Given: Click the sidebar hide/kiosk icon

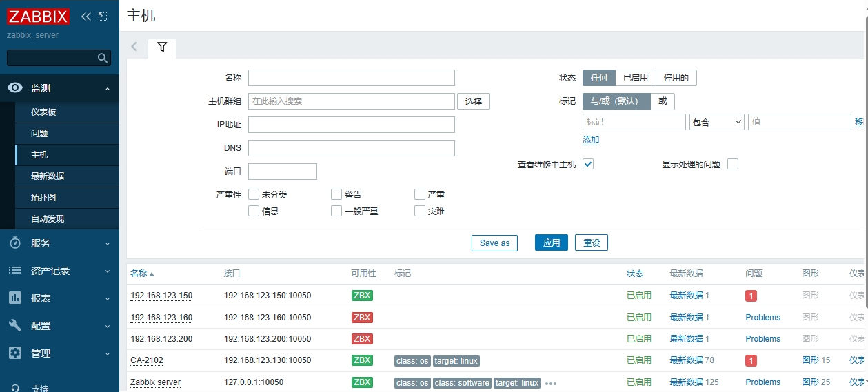Looking at the screenshot, I should 103,17.
